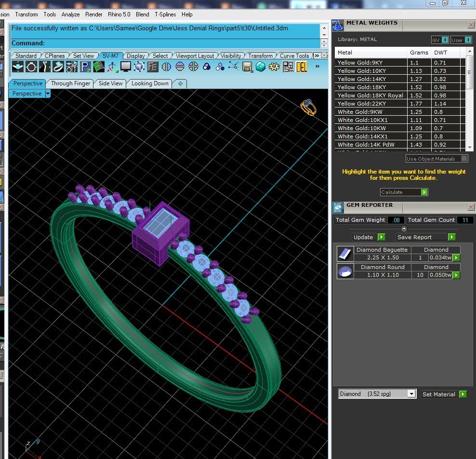Image resolution: width=476 pixels, height=459 pixels.
Task: Open the yellow gear settings icon
Action: [x=274, y=67]
